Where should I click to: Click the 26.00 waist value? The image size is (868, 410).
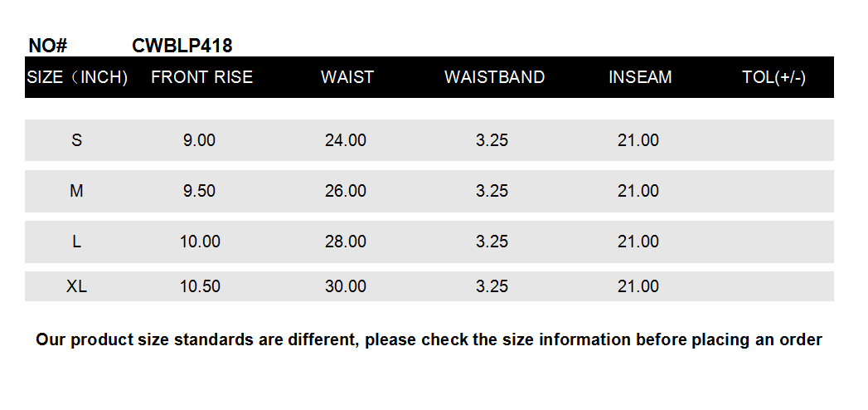click(346, 191)
